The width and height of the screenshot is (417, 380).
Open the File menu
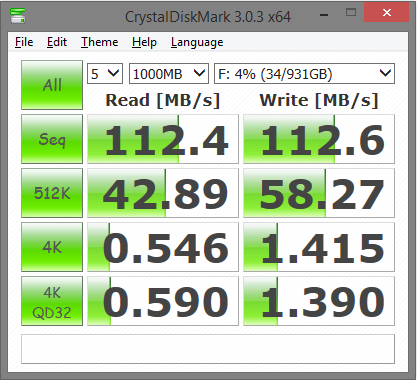click(24, 42)
